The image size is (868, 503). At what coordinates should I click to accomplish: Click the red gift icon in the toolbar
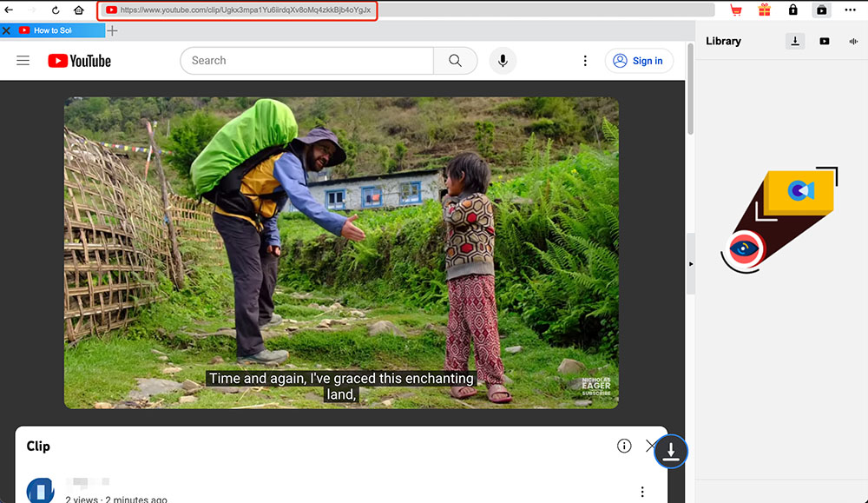[x=764, y=10]
